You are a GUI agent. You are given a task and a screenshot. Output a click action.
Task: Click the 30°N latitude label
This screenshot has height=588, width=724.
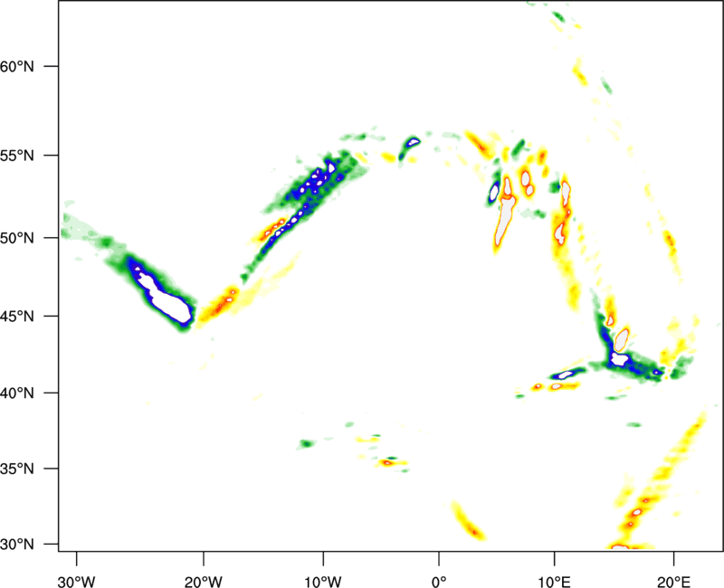pos(17,545)
